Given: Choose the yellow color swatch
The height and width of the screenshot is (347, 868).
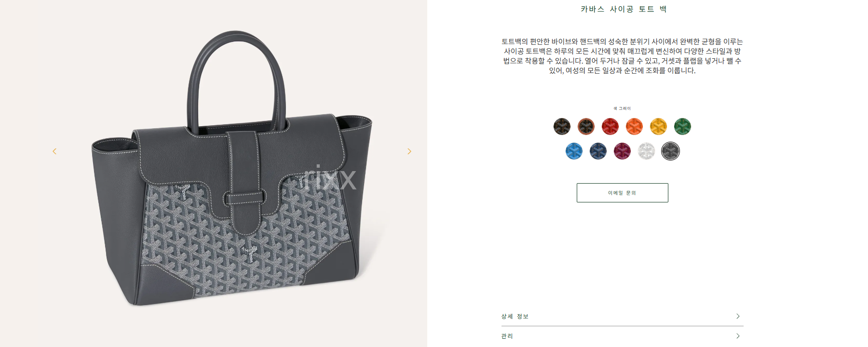Looking at the screenshot, I should pos(658,126).
